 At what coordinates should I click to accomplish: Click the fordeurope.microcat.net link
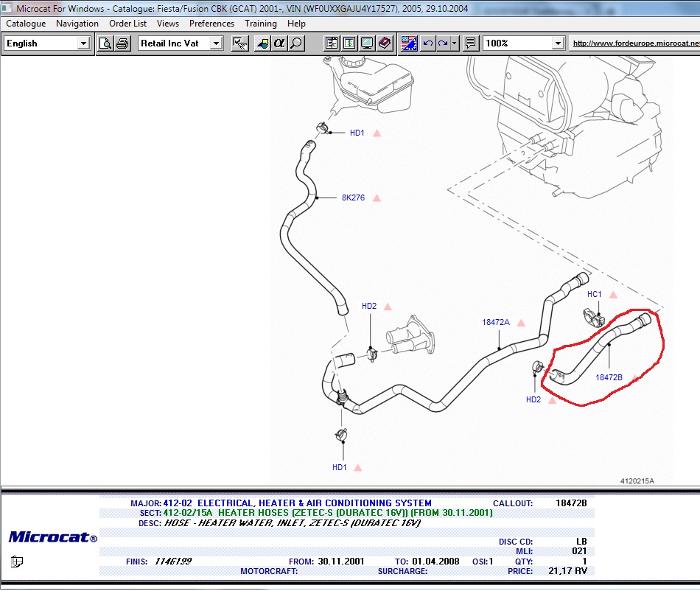tap(636, 43)
